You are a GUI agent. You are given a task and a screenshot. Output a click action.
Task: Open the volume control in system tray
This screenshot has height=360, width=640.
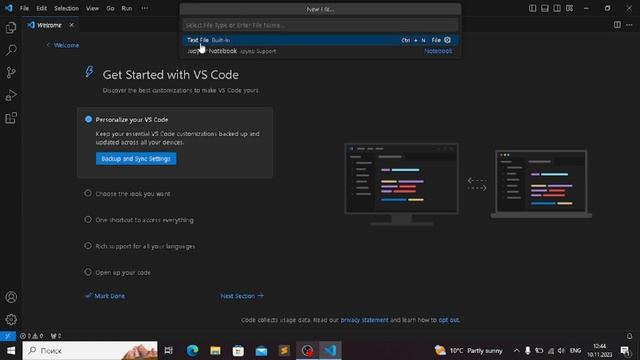coord(562,351)
